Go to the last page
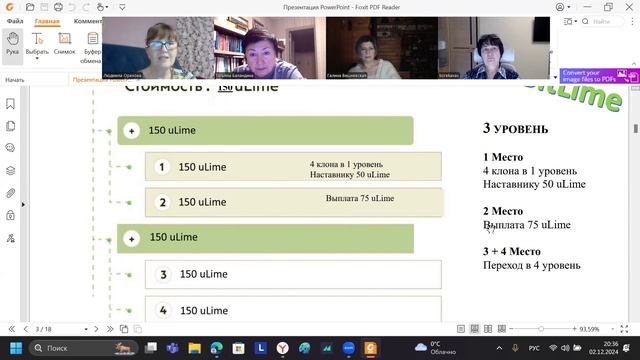 click(x=110, y=329)
